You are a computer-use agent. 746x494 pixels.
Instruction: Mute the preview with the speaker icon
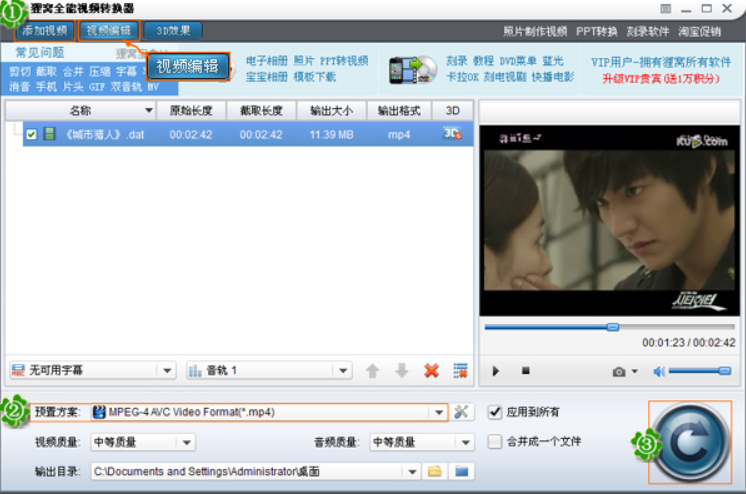tap(659, 372)
